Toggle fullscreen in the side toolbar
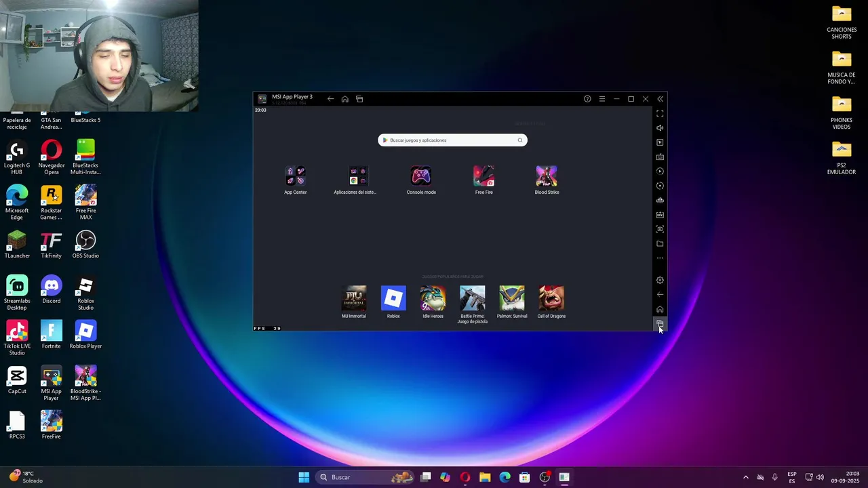868x488 pixels. click(x=660, y=114)
